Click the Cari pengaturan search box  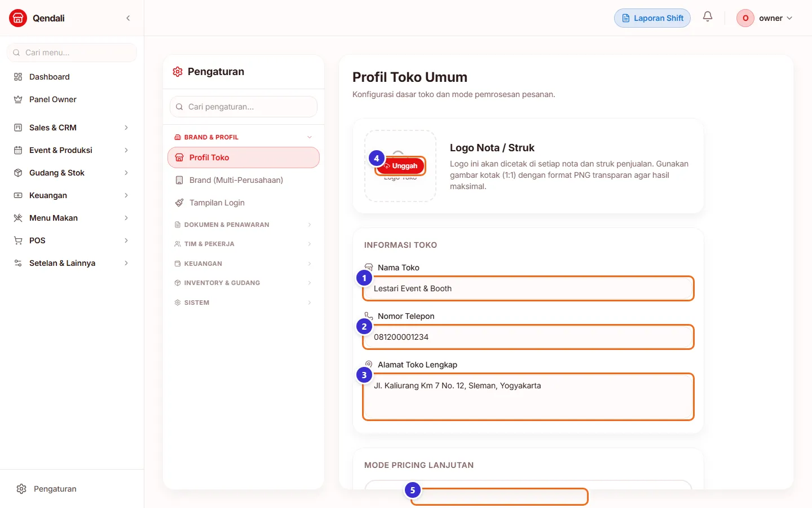click(244, 107)
